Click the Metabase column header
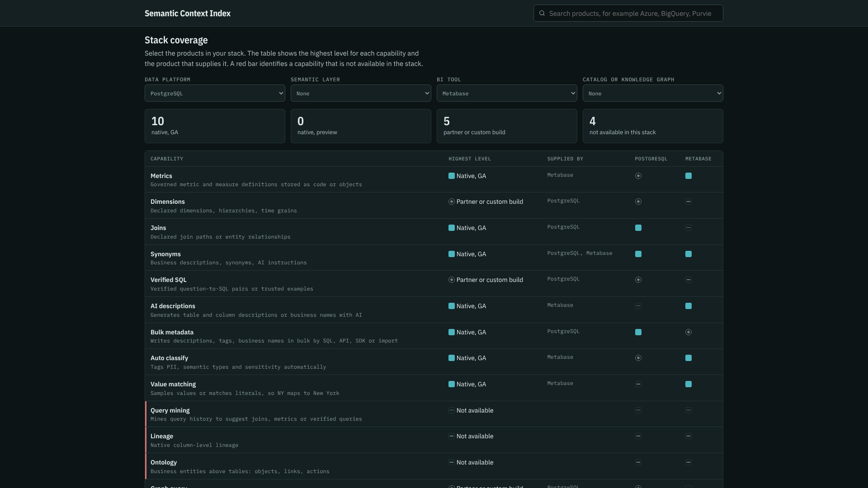This screenshot has height=488, width=868. (698, 159)
